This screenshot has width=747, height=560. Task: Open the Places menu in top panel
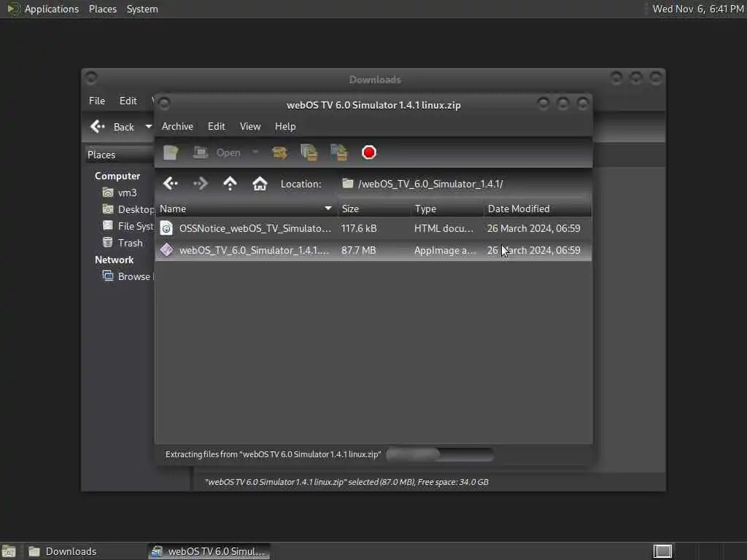click(103, 9)
